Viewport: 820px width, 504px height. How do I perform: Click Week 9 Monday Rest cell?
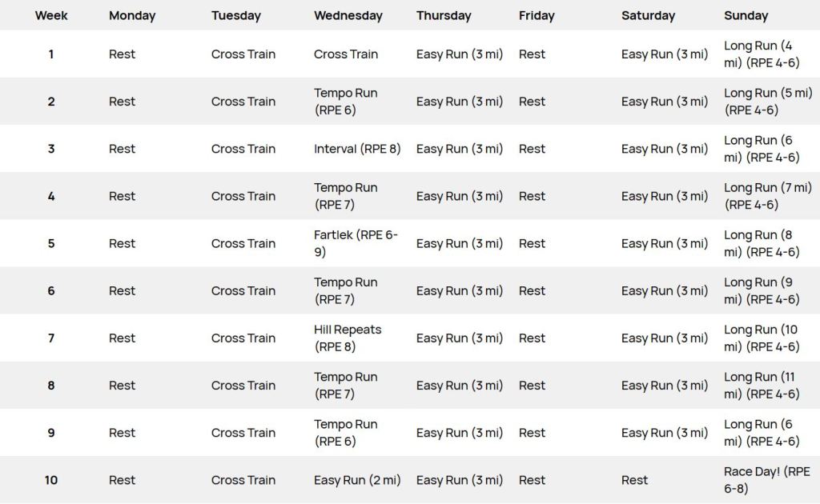pos(123,433)
